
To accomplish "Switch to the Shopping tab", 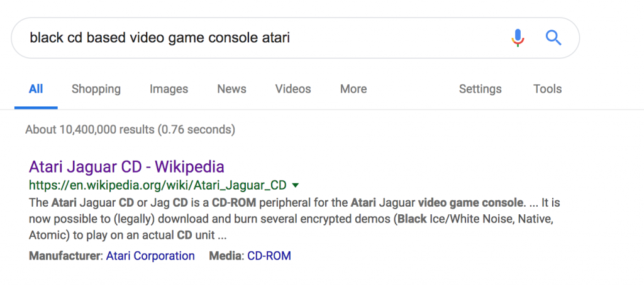I will (x=96, y=89).
